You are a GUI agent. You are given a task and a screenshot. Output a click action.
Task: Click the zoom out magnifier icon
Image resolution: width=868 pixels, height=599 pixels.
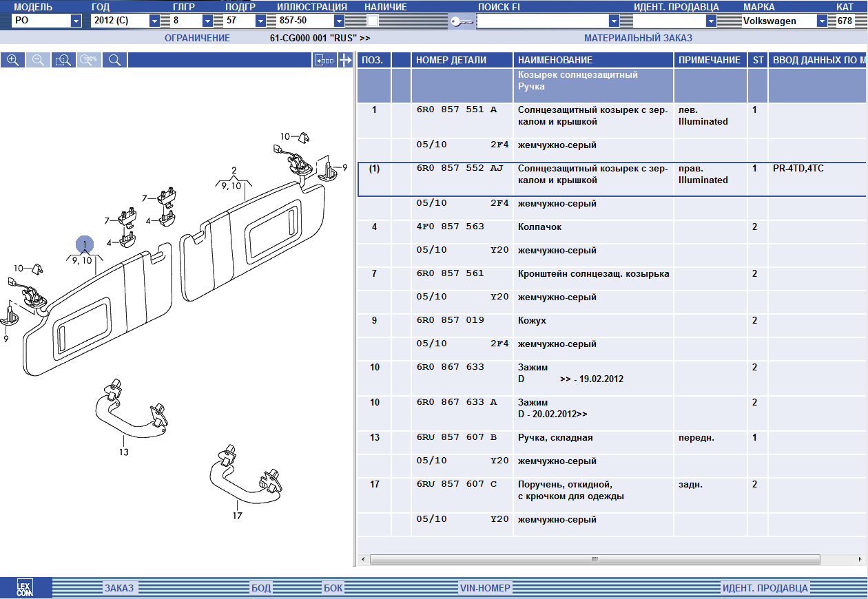click(x=38, y=61)
